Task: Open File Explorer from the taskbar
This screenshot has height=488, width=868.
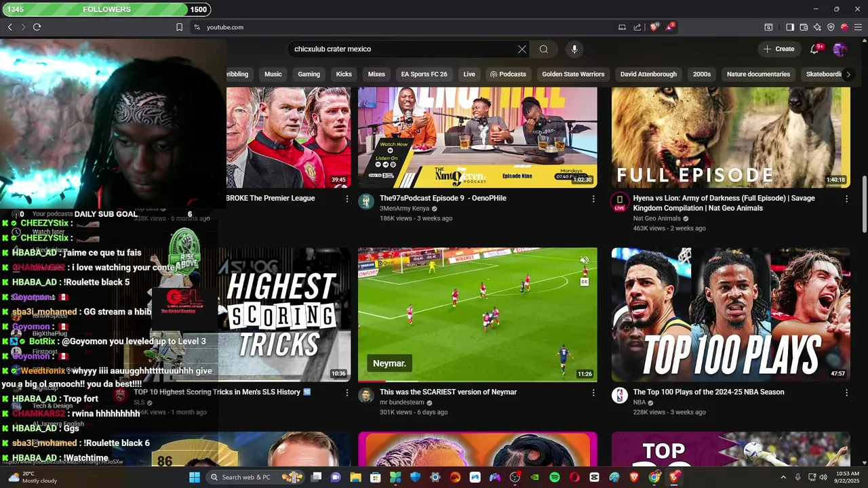Action: tap(355, 477)
